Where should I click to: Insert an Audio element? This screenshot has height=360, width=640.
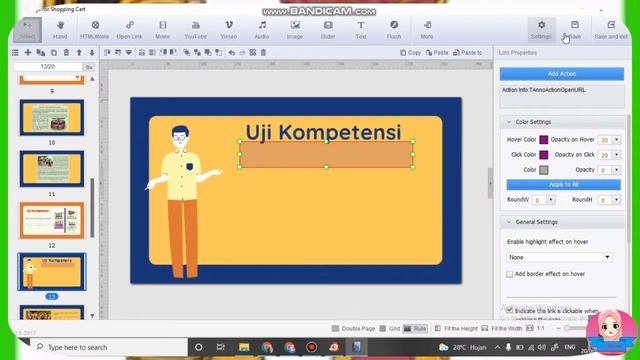coord(262,30)
